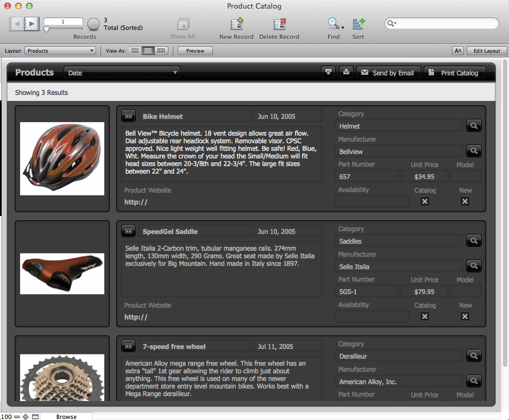Click the SpeedGel Saddle Model field
509x420 pixels.
tap(466, 291)
